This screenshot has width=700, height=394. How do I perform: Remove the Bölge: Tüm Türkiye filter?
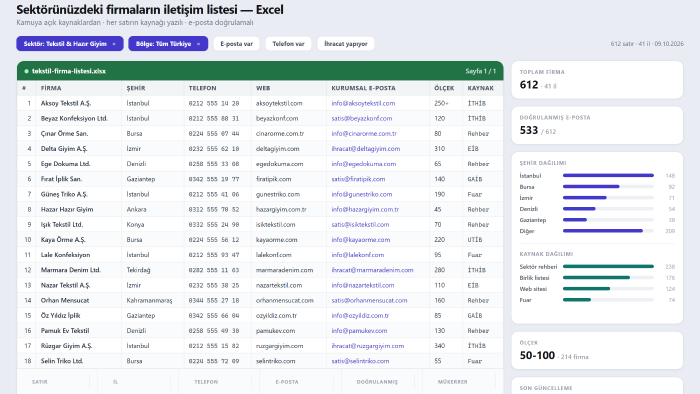click(x=198, y=44)
